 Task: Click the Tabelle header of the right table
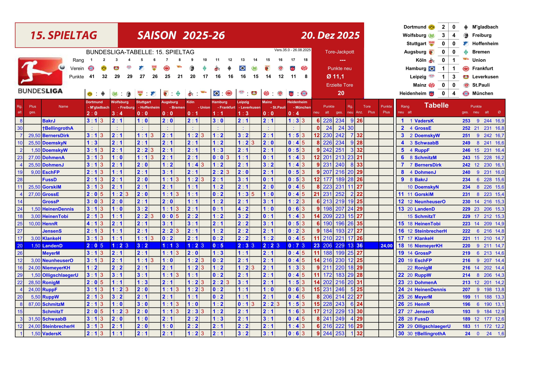pos(436,105)
